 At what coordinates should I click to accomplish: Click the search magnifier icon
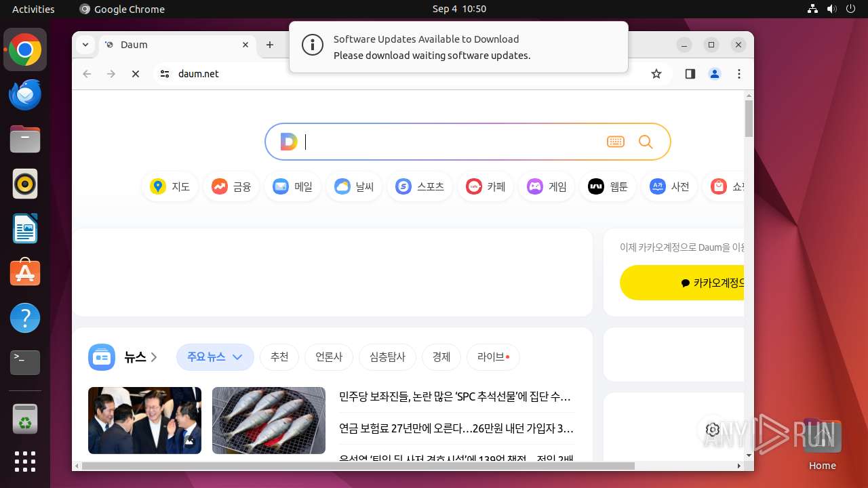pos(646,142)
